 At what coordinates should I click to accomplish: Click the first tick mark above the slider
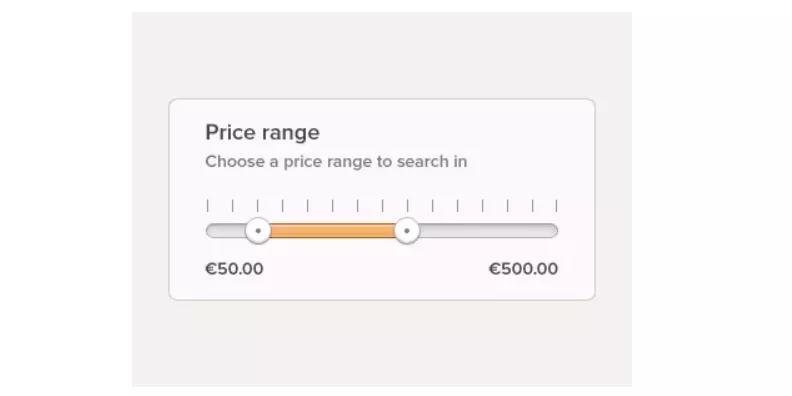coord(208,206)
